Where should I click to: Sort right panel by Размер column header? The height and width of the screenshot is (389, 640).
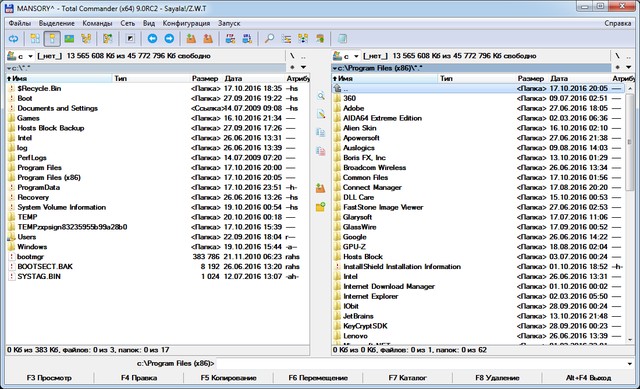pyautogui.click(x=531, y=78)
